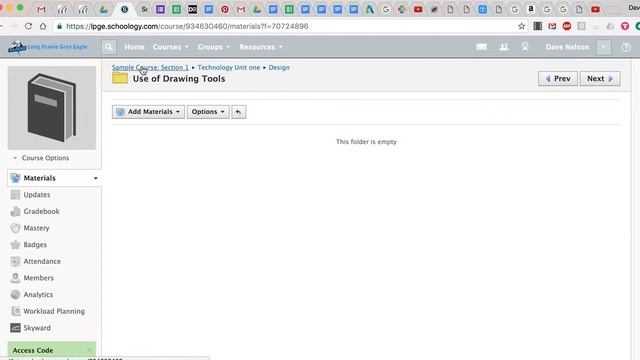
Task: Open the messages envelope icon in header
Action: (482, 47)
